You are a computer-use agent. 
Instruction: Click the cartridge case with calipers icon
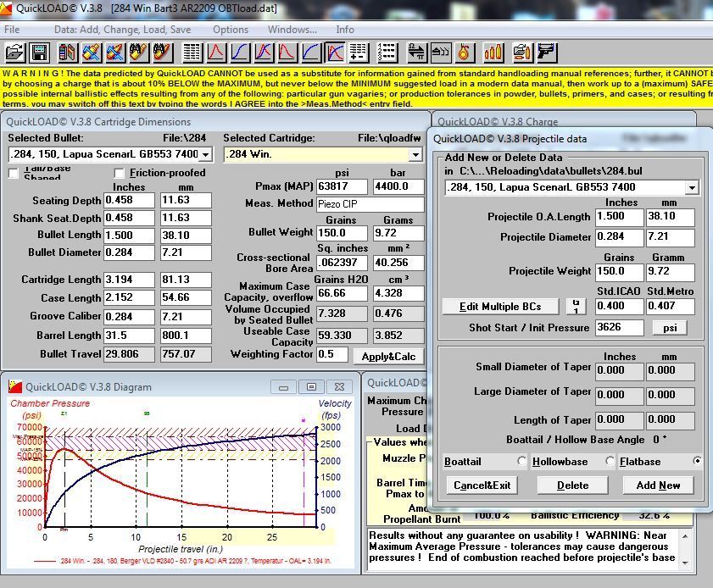[92, 53]
